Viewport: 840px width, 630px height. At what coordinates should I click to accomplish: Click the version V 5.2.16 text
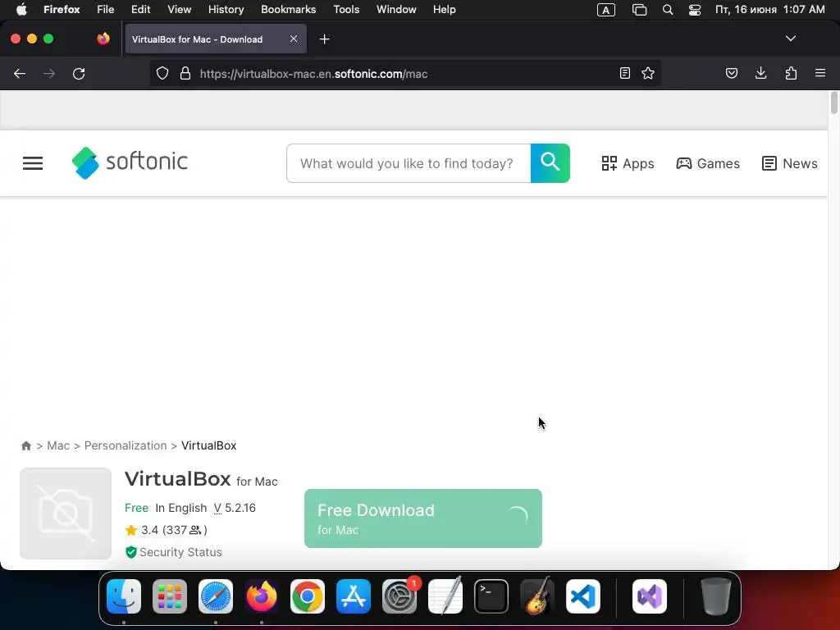click(x=235, y=508)
